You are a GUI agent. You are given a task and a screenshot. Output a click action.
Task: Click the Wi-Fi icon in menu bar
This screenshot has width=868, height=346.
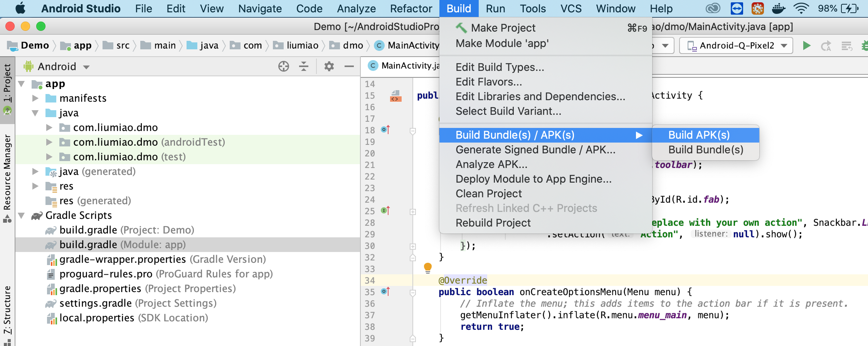tap(801, 8)
